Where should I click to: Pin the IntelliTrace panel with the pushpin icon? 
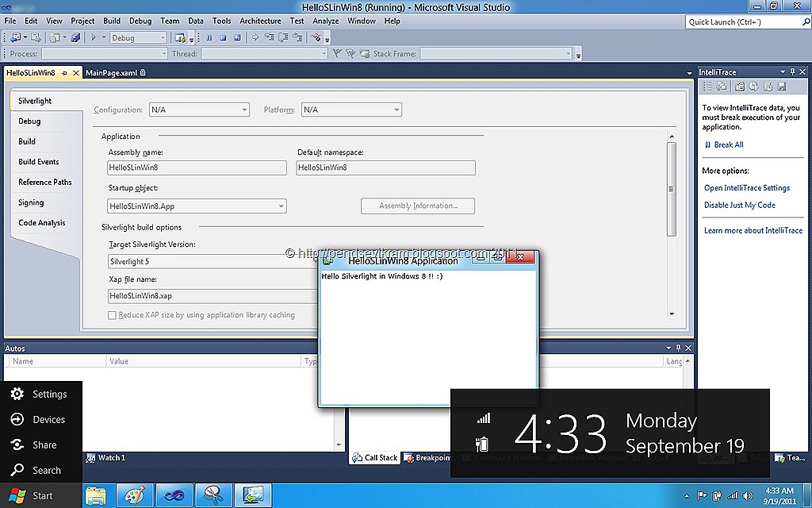click(792, 72)
